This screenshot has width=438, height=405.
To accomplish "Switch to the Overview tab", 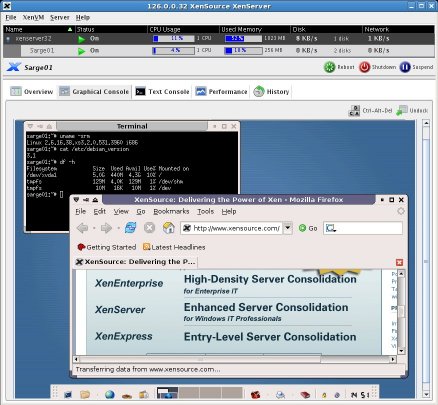I will 32,91.
